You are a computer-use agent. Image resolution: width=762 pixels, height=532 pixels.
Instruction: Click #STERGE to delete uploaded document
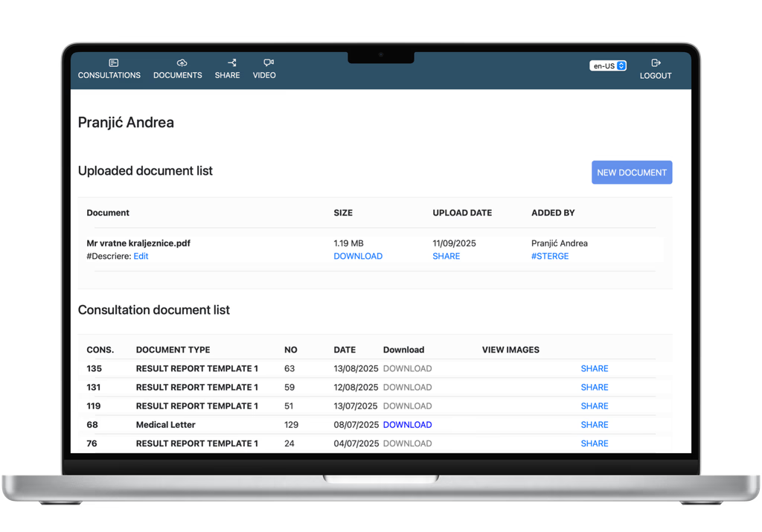point(550,256)
